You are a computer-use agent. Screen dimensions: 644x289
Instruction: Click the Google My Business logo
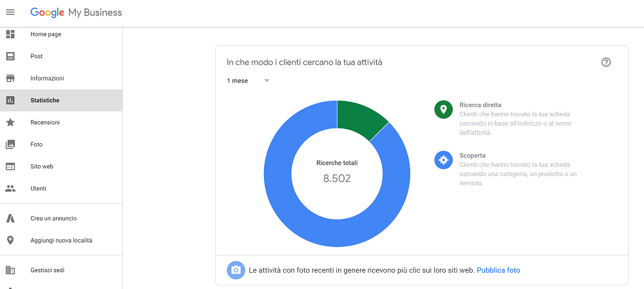click(76, 12)
